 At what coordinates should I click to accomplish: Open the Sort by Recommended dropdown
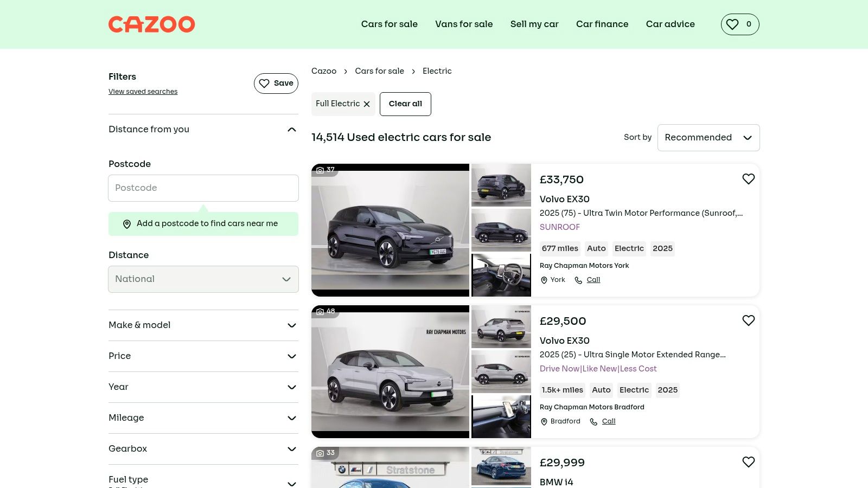click(x=708, y=138)
